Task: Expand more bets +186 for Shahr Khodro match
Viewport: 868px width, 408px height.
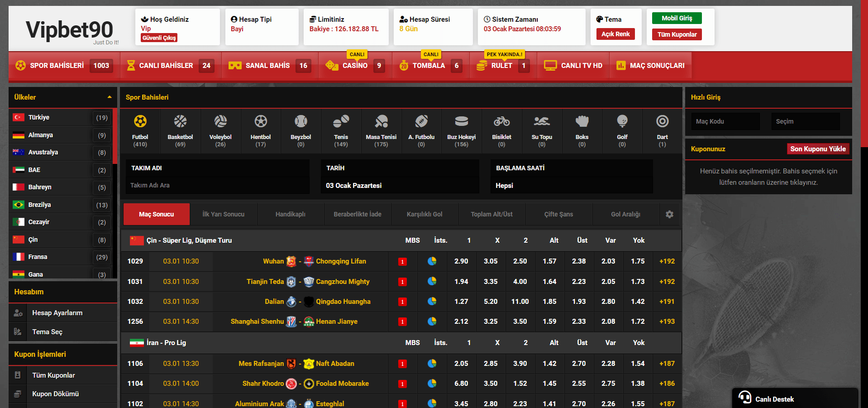Action: point(667,384)
